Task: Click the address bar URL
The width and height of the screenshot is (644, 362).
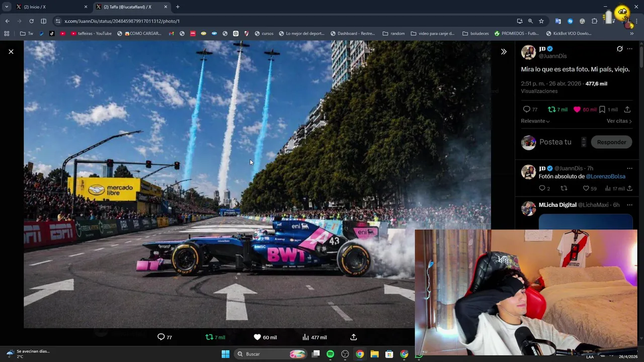Action: pyautogui.click(x=122, y=21)
